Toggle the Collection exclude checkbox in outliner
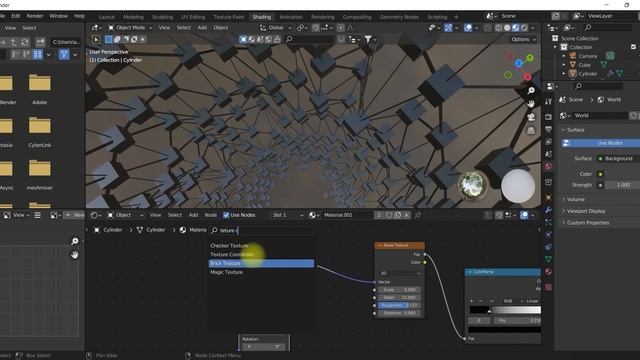This screenshot has width=640, height=360. (633, 47)
